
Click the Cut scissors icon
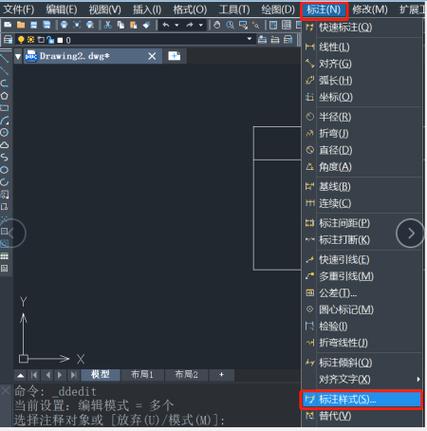[x=108, y=25]
